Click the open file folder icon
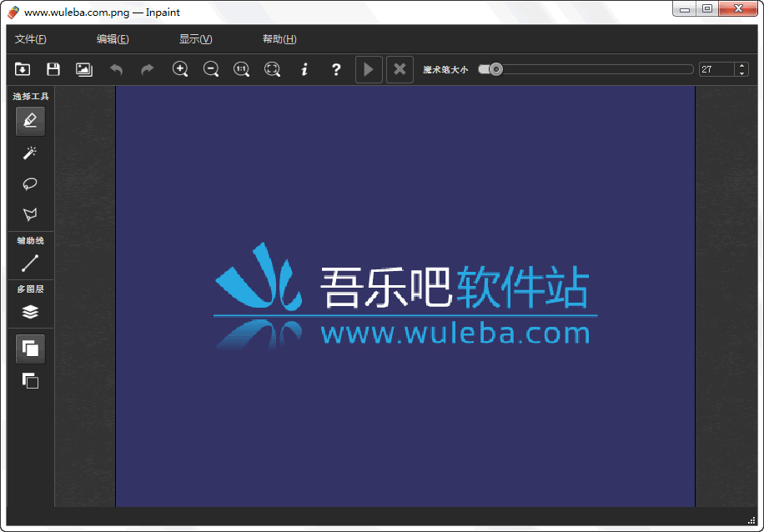The image size is (764, 532). 23,69
